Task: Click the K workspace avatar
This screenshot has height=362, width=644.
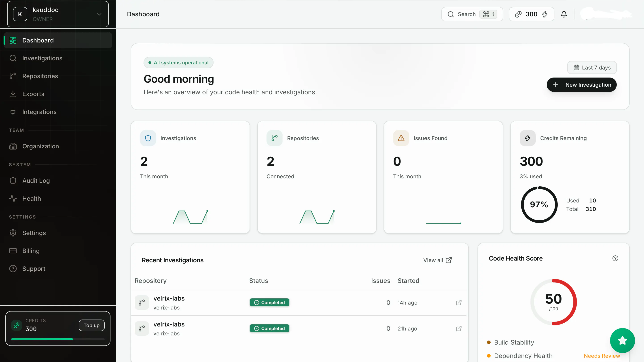Action: pos(20,14)
